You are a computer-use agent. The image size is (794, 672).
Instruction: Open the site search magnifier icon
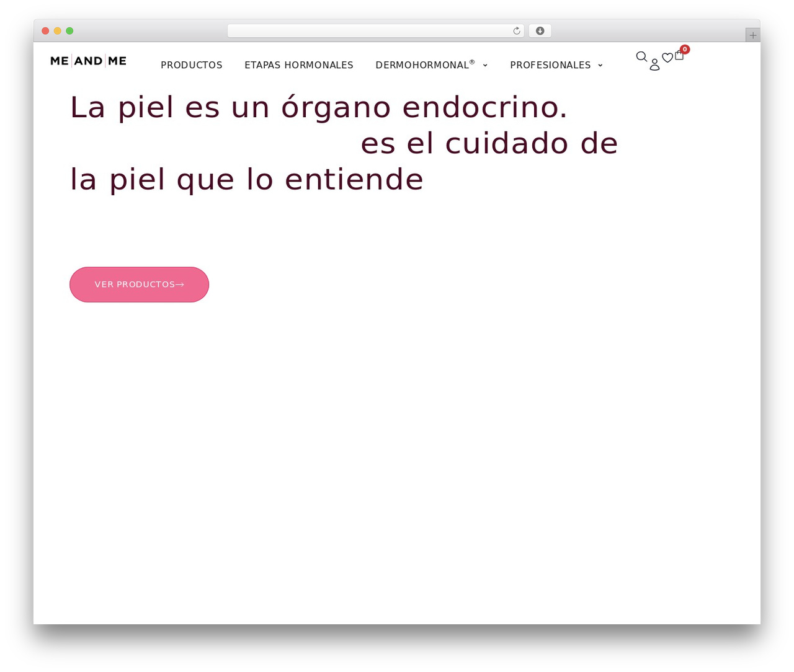click(641, 57)
